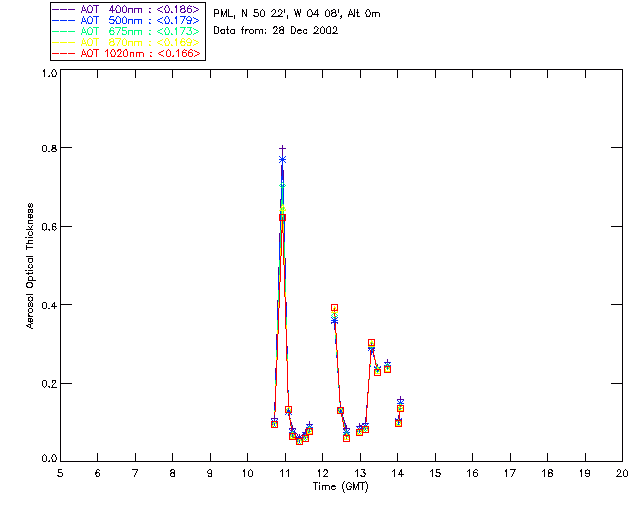Click the purple plus marker at peak 0.8
The image size is (640, 512).
point(282,149)
